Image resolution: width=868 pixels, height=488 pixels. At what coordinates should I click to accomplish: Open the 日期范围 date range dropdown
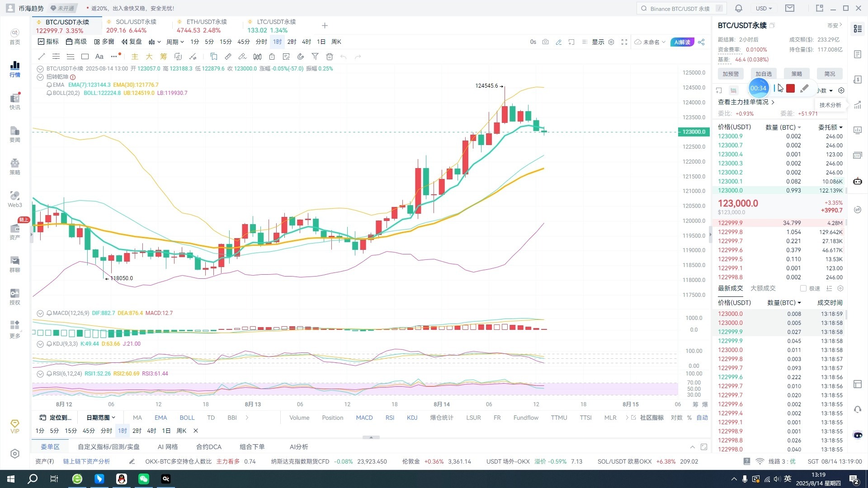click(x=101, y=418)
